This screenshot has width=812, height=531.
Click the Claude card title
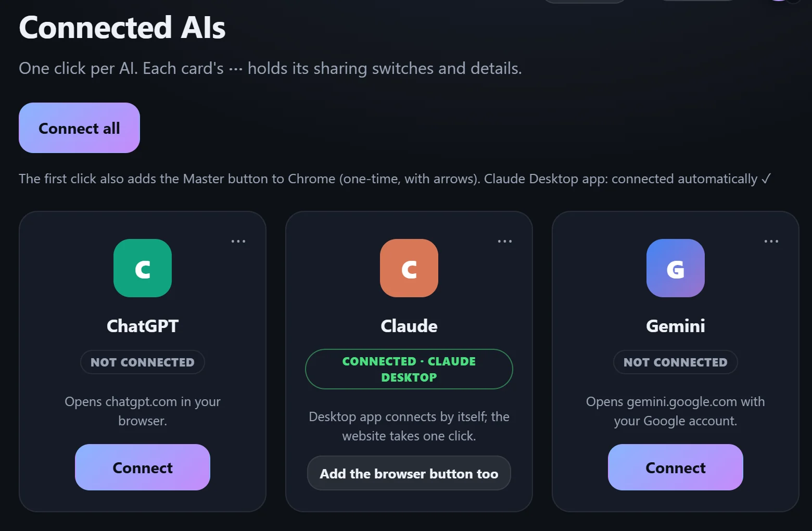pyautogui.click(x=409, y=326)
